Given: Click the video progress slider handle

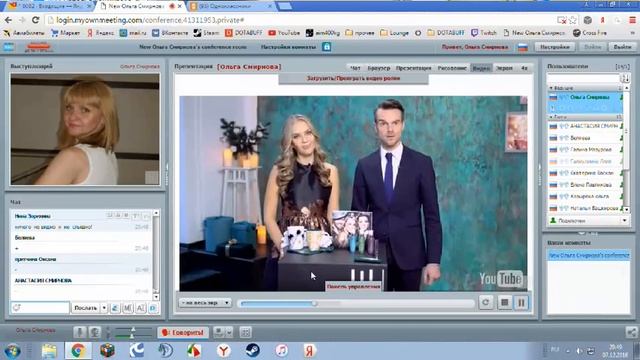Looking at the screenshot, I should pyautogui.click(x=314, y=303).
